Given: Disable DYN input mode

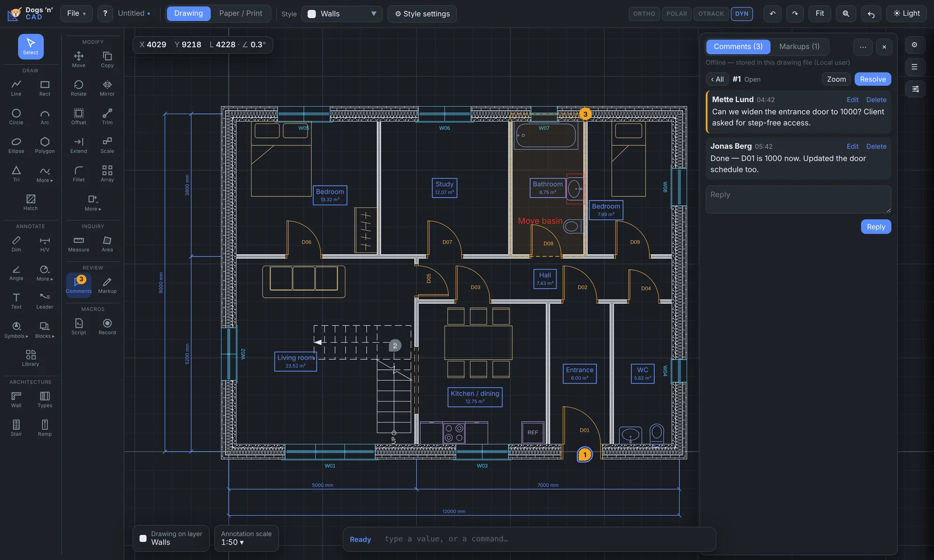Looking at the screenshot, I should pos(742,14).
